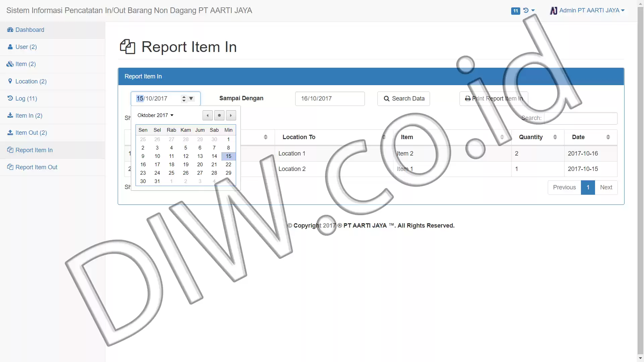This screenshot has width=644, height=362.
Task: Toggle the start date calendar dropdown arrow
Action: click(x=191, y=99)
